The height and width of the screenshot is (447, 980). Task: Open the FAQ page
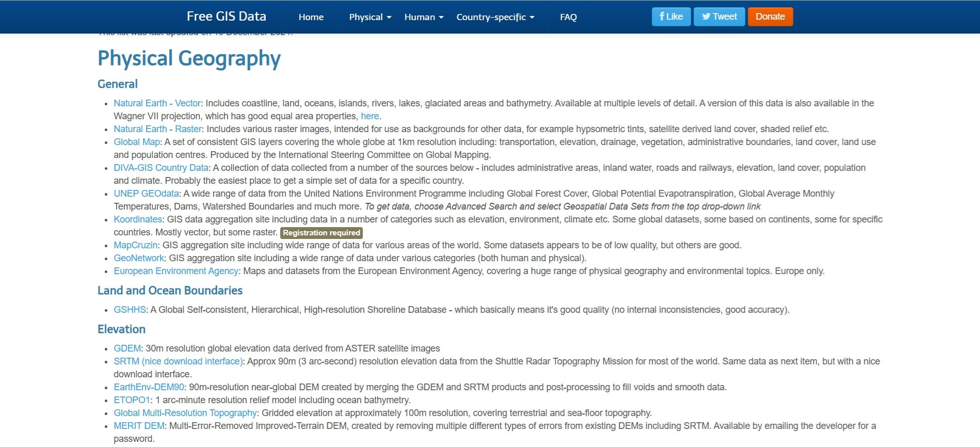pos(568,17)
